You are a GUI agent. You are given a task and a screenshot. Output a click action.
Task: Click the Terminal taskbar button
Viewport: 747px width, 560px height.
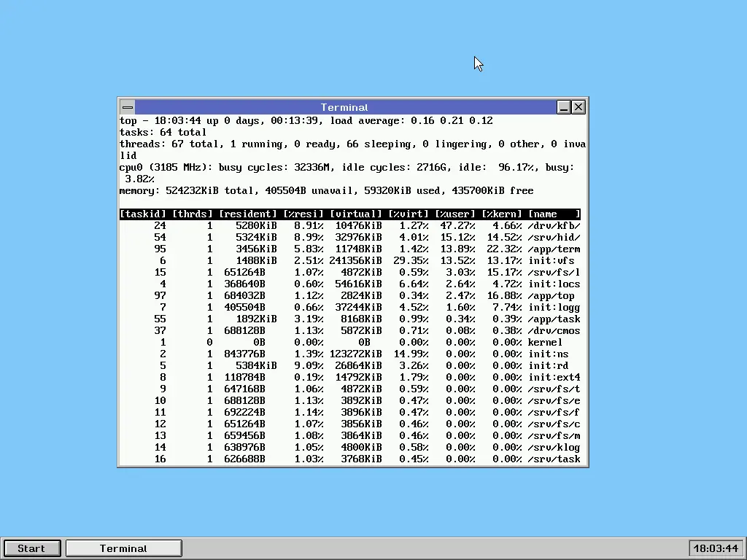click(123, 548)
